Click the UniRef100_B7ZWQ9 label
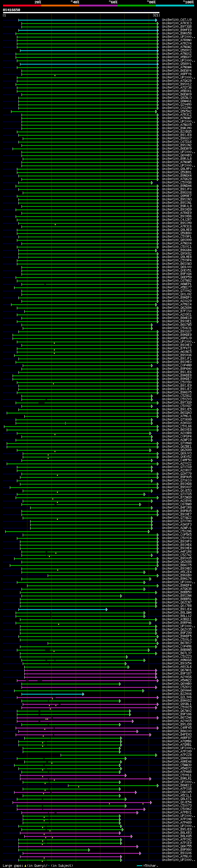This screenshot has height=868, width=197. 177,498
